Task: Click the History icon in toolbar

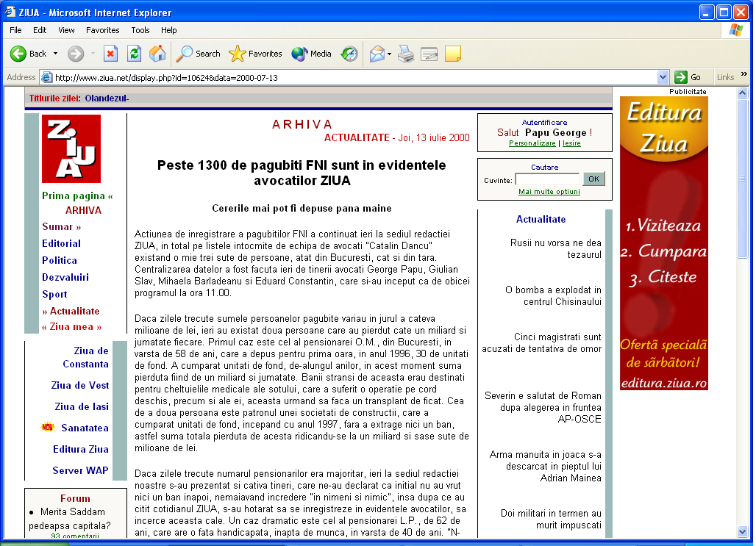Action: pos(349,54)
